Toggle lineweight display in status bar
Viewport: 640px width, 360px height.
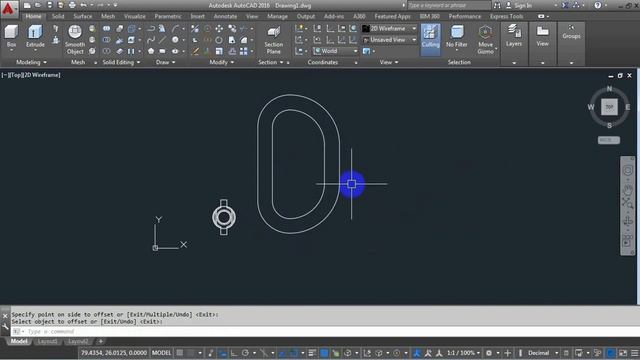pos(312,353)
